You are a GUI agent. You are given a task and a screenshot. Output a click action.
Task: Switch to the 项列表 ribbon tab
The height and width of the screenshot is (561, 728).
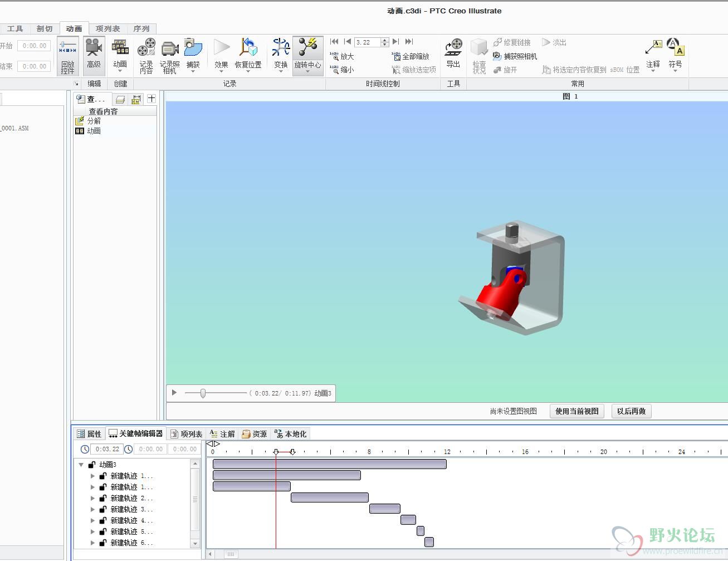coord(108,28)
